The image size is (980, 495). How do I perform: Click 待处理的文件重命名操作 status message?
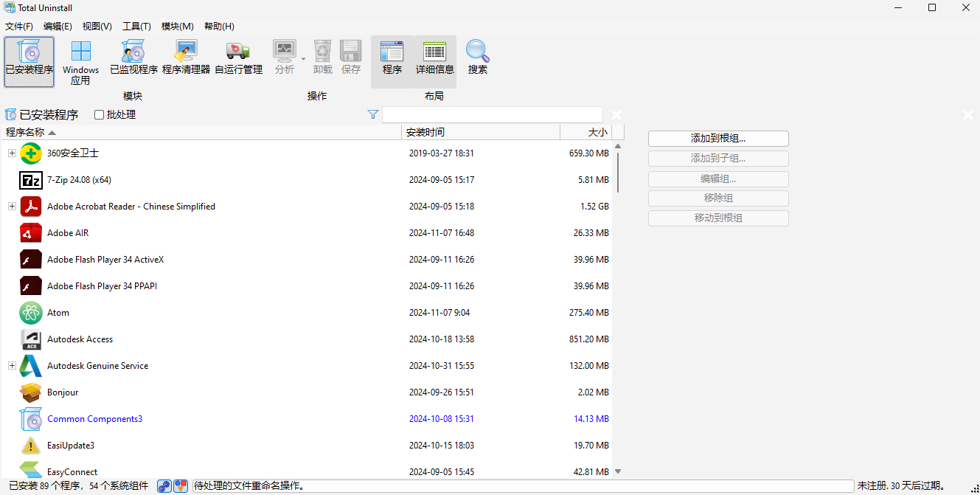click(x=250, y=486)
